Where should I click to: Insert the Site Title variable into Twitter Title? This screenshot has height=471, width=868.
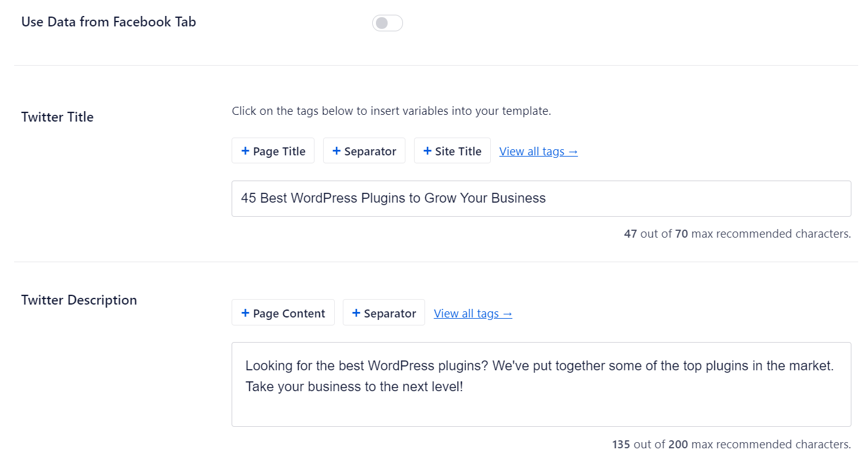click(x=452, y=150)
